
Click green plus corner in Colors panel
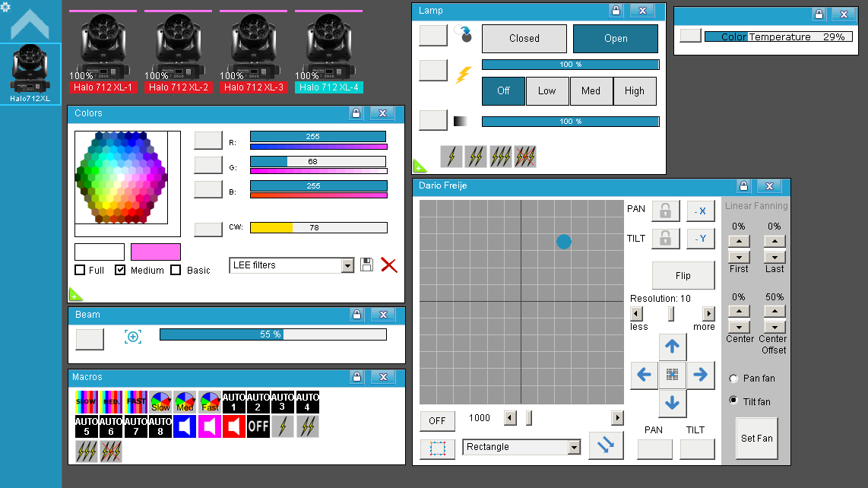point(74,295)
